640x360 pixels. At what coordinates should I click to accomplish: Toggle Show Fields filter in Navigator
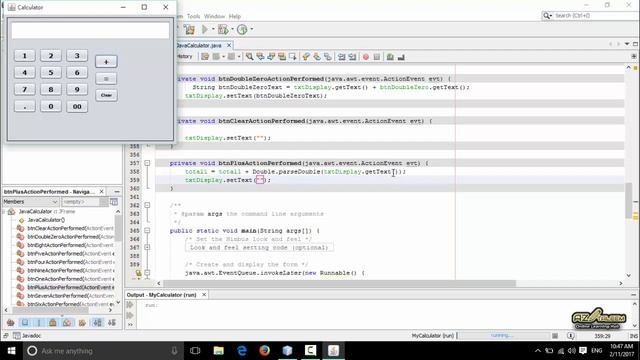coord(25,323)
